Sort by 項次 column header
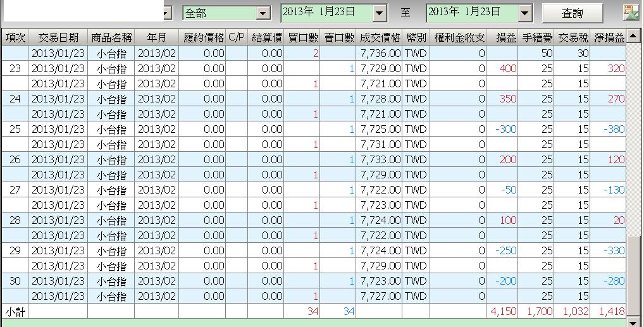Screen dimensions: 644x327 (15, 38)
